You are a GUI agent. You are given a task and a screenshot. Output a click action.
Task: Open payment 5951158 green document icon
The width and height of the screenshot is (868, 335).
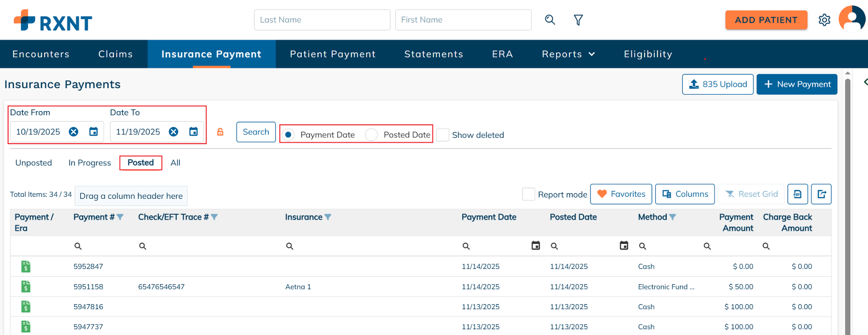click(x=26, y=287)
